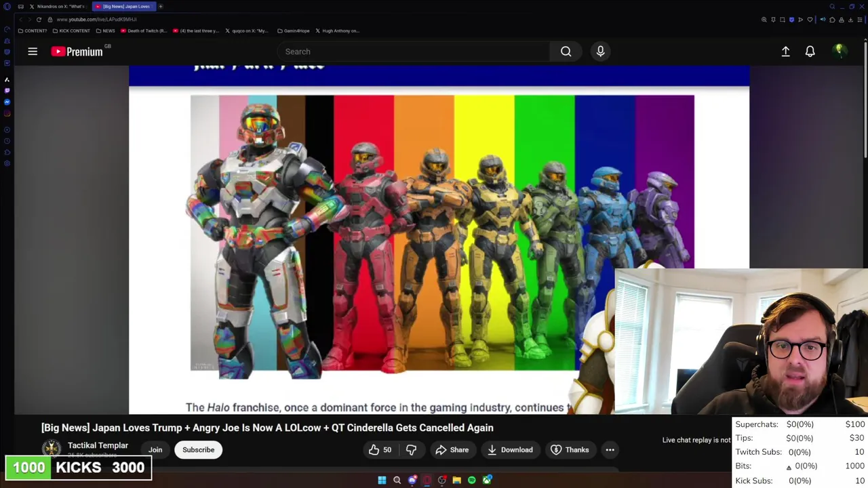Share the video

pos(452,450)
